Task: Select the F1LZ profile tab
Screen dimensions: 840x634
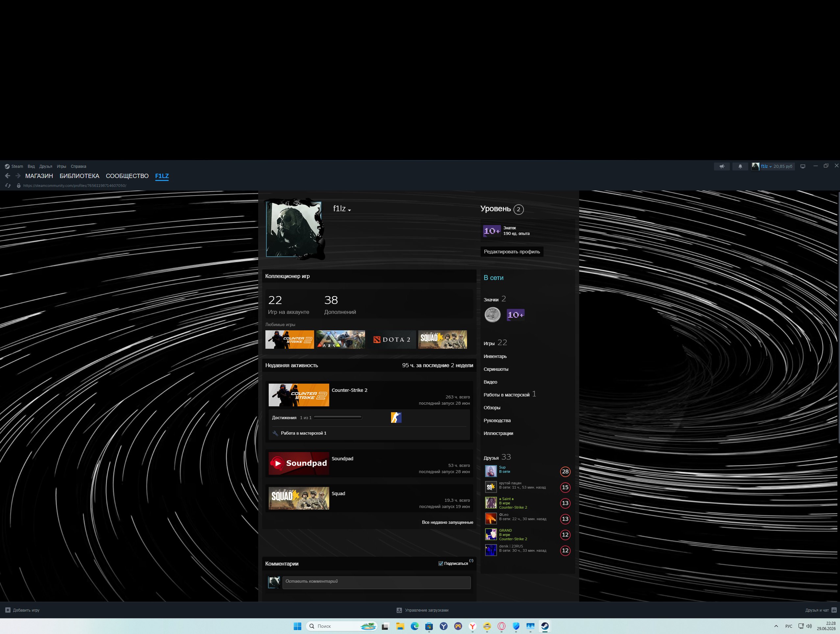Action: tap(162, 176)
